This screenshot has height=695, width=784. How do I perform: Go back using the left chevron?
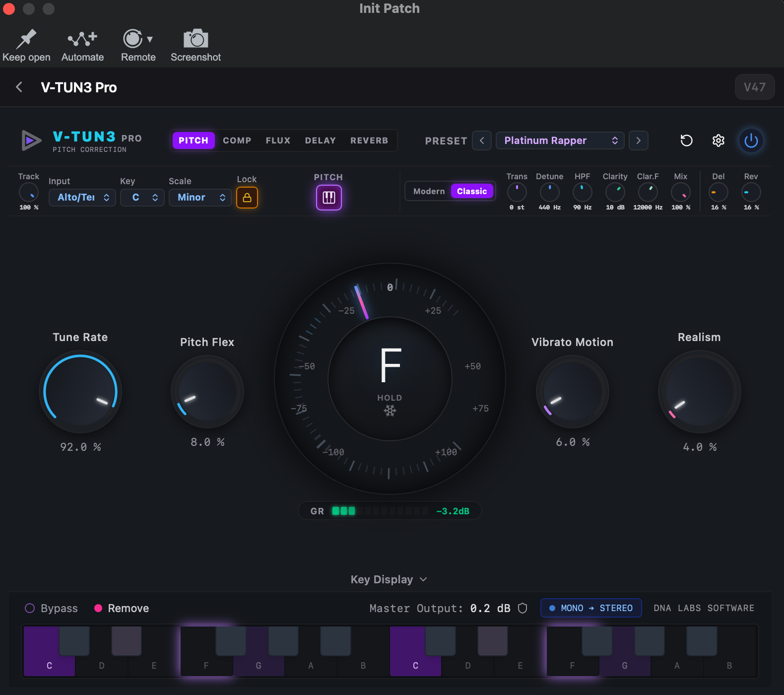point(19,87)
